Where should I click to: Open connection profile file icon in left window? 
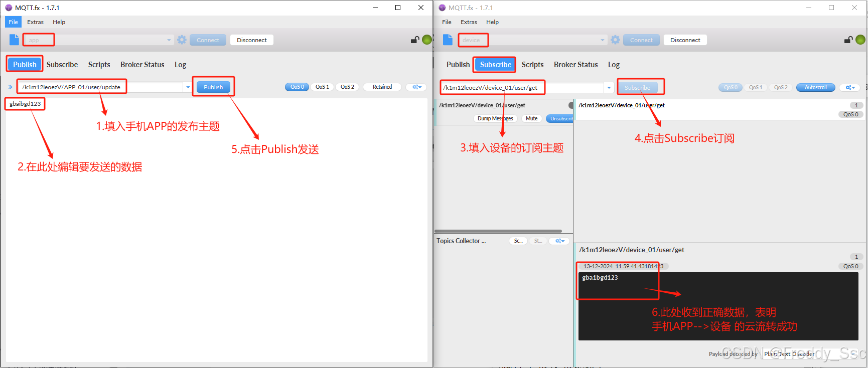pyautogui.click(x=14, y=40)
